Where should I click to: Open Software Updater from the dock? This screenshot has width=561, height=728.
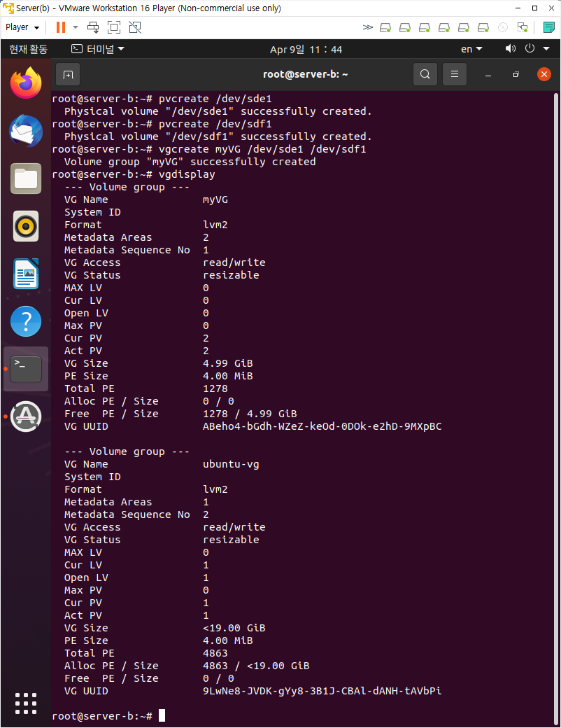26,416
